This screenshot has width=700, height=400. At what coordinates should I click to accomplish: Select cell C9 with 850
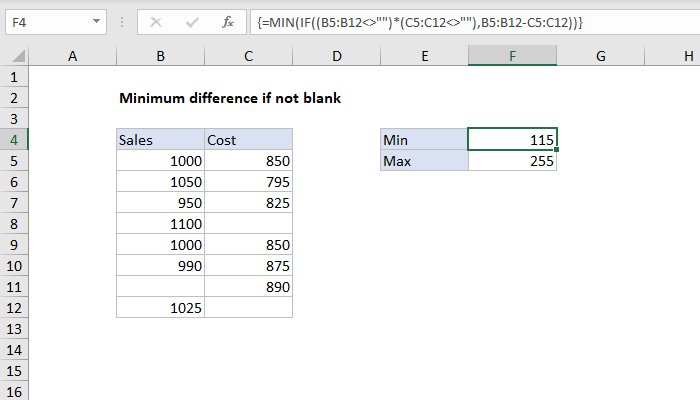(248, 245)
